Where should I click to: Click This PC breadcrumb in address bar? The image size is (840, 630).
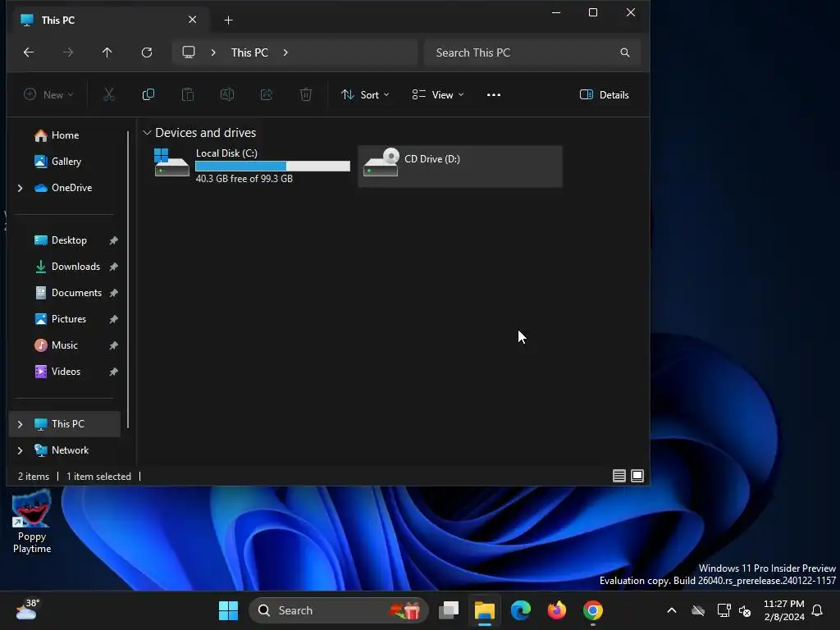249,52
